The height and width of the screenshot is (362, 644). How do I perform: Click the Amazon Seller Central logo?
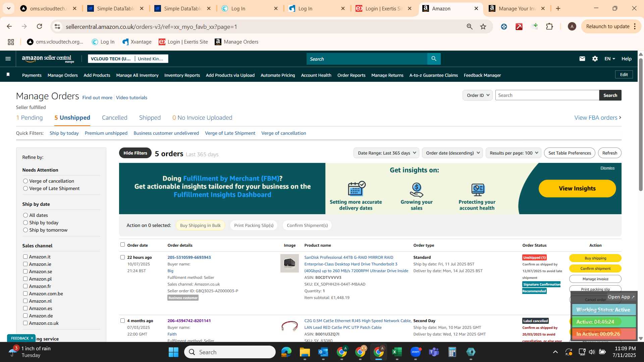48,59
